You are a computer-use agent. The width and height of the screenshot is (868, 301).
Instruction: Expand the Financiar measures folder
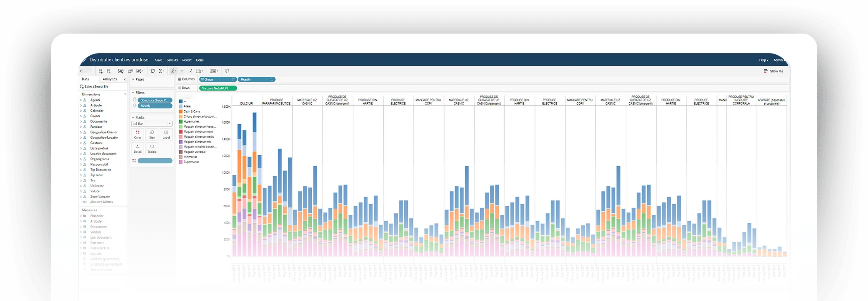point(81,216)
